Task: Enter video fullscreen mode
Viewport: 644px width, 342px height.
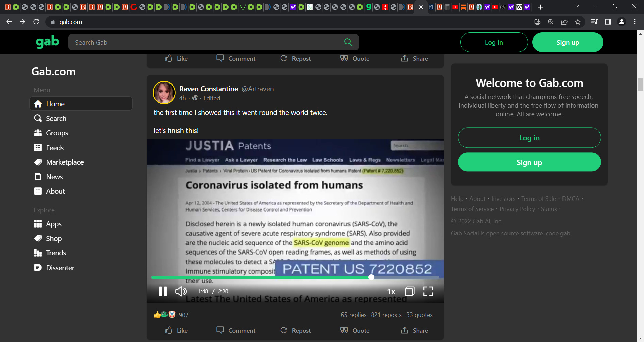Action: [428, 291]
